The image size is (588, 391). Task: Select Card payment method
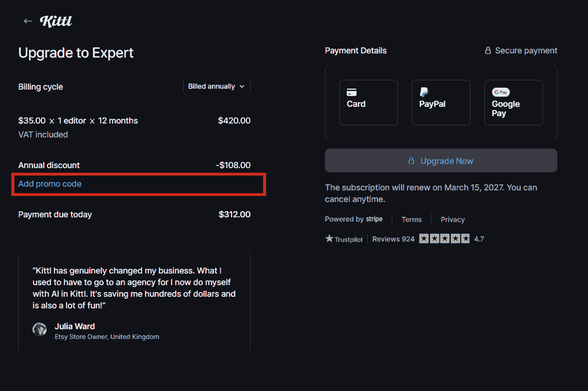click(x=368, y=103)
